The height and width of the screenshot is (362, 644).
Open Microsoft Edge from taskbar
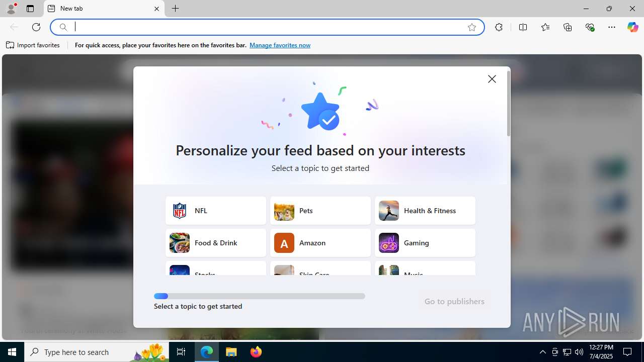[207, 352]
